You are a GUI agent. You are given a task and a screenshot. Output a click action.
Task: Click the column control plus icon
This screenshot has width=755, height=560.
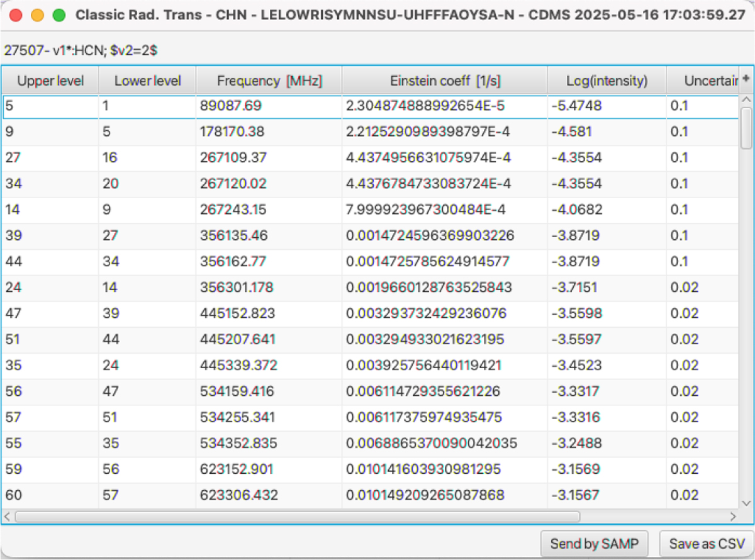pyautogui.click(x=746, y=79)
